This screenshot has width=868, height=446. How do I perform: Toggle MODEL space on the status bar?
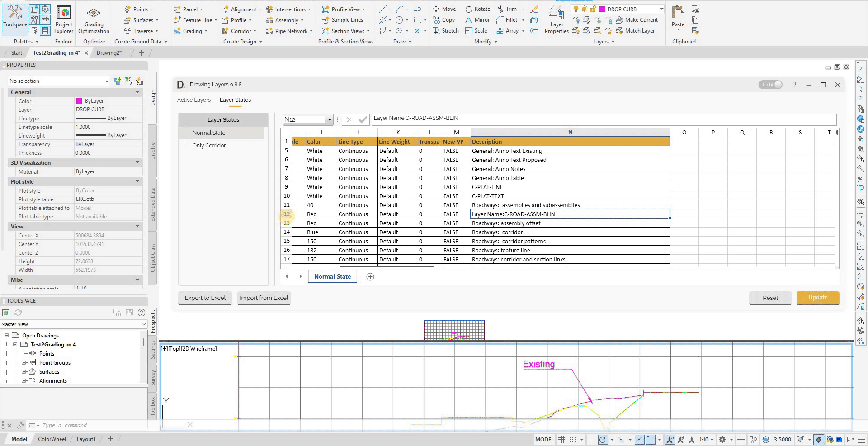pyautogui.click(x=544, y=439)
